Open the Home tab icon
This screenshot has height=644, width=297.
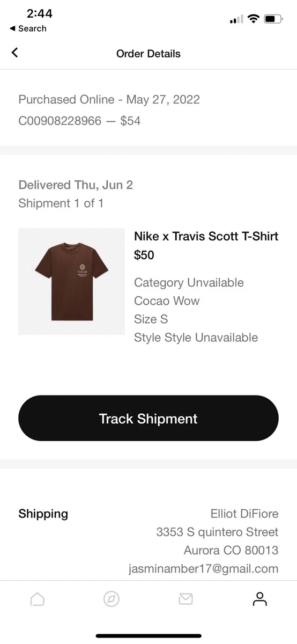(38, 599)
